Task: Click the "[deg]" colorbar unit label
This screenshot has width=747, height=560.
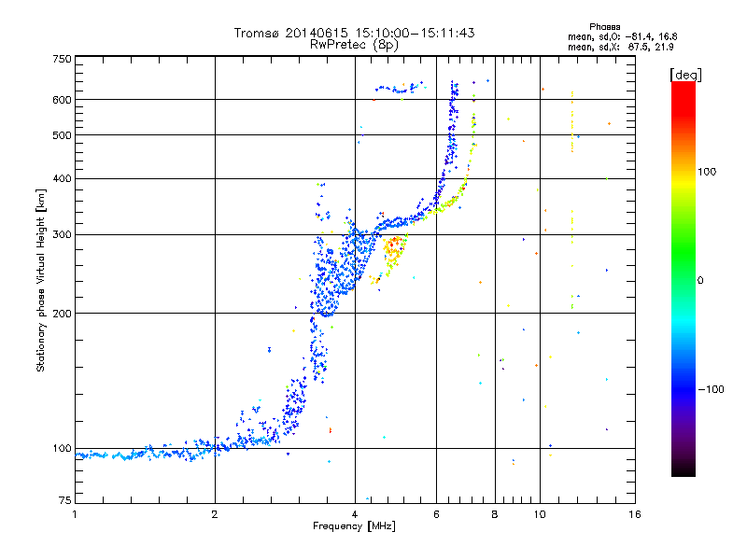Action: 685,75
